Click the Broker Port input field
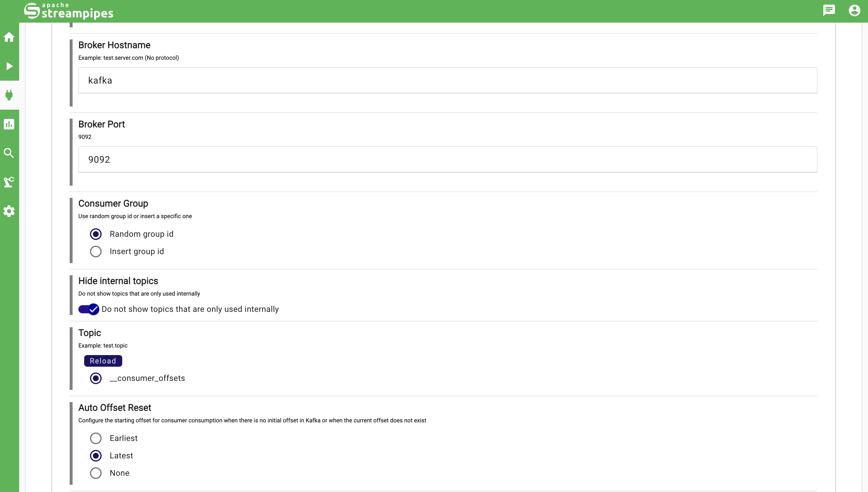This screenshot has height=492, width=868. [x=447, y=160]
